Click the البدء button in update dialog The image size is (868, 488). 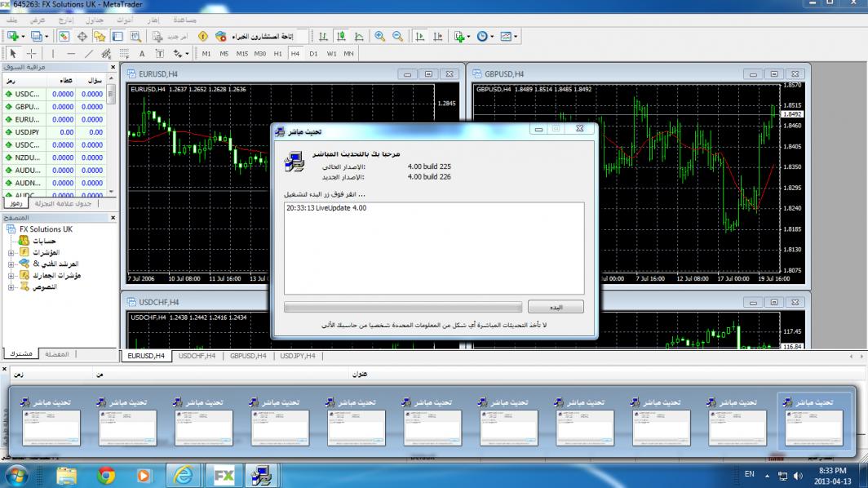tap(555, 307)
